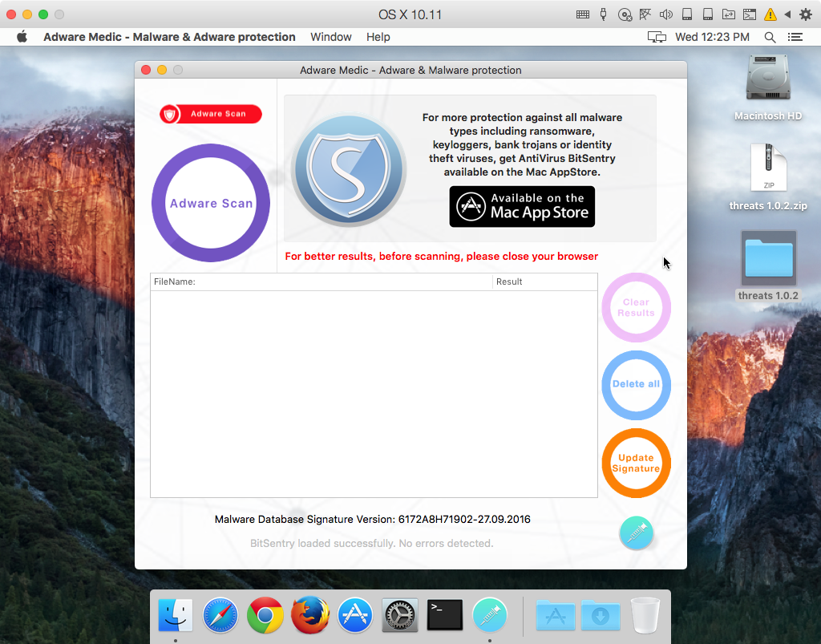This screenshot has height=644, width=821.
Task: Open the Apple menu
Action: (22, 37)
